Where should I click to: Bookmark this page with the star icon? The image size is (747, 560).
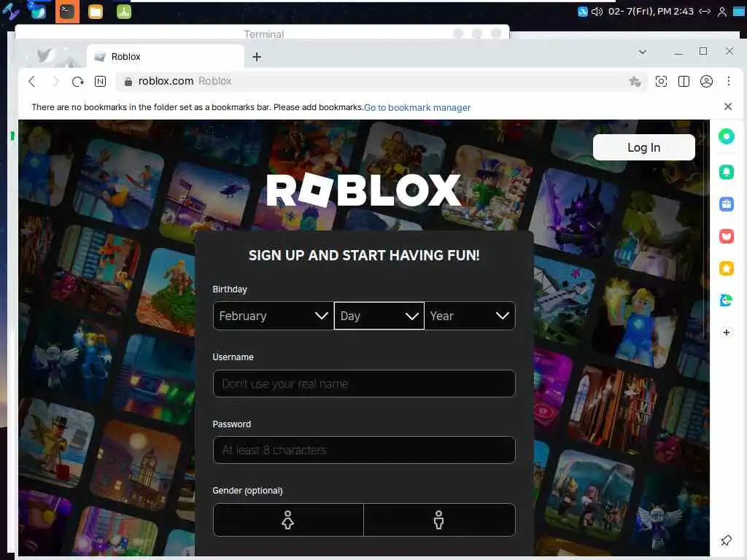pos(635,82)
